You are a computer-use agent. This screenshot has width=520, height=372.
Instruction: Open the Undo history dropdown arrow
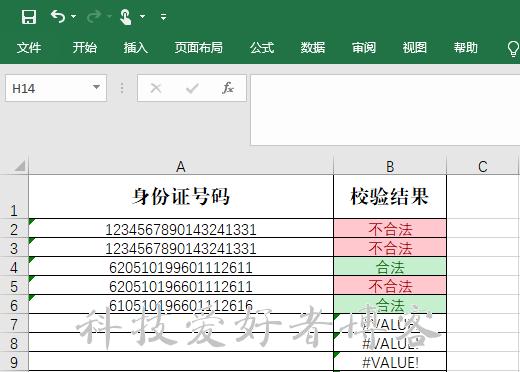tap(74, 16)
